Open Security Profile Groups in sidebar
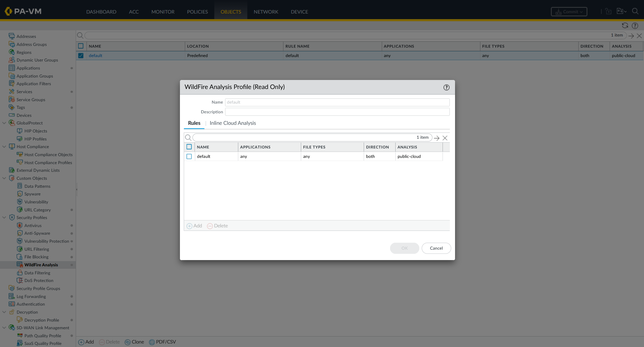This screenshot has height=347, width=644. (38, 289)
